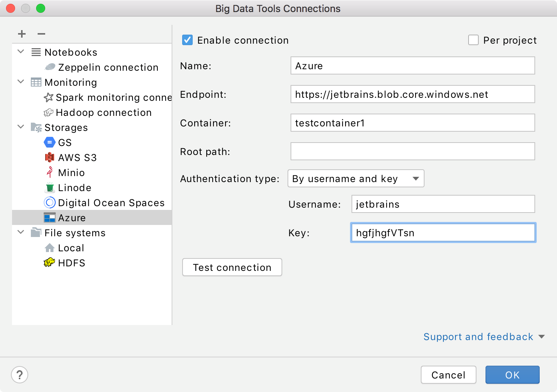Click the add connection plus icon

coord(21,33)
